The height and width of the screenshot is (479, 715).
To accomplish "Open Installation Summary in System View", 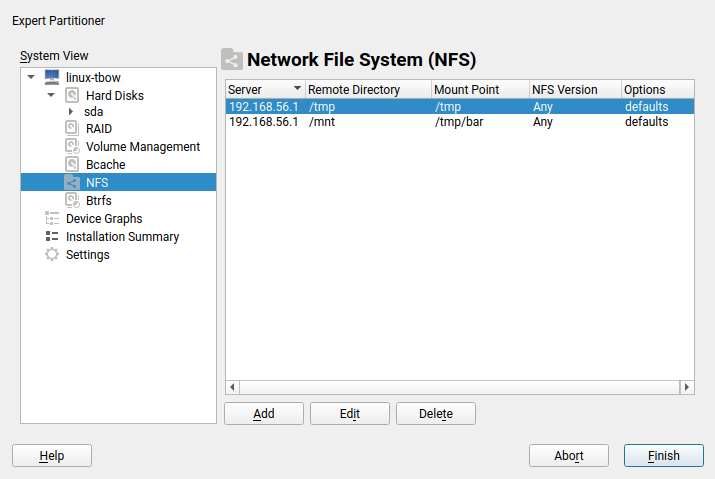I will (x=122, y=236).
